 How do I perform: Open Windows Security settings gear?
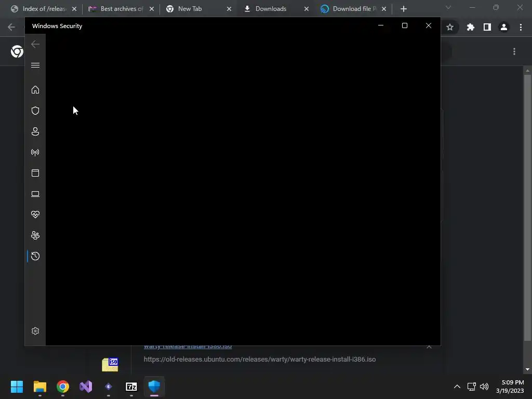point(35,331)
